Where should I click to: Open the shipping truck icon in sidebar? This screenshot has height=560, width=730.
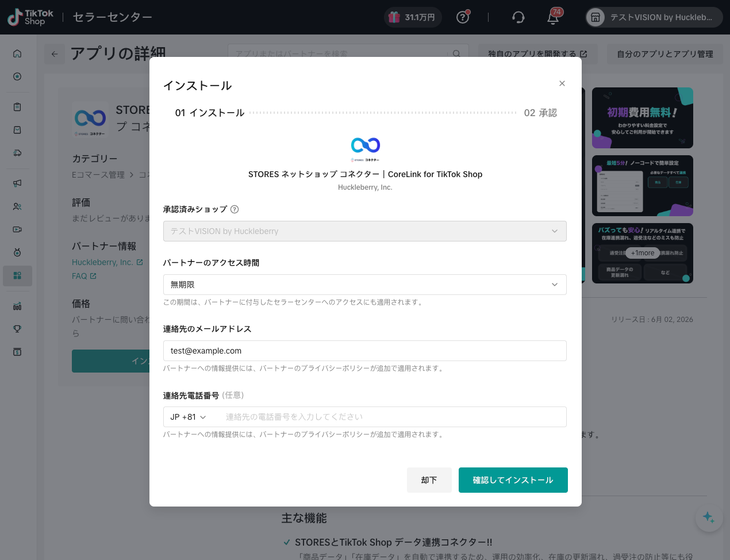tap(17, 153)
